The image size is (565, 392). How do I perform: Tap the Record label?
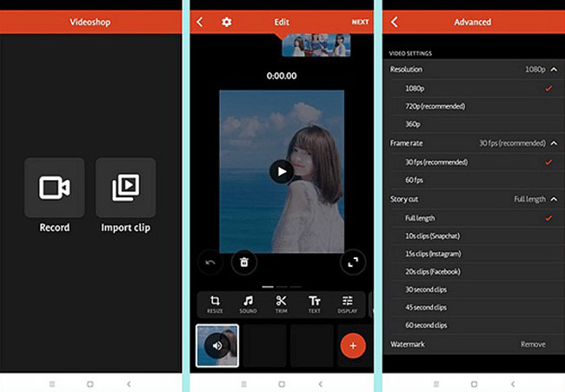[x=55, y=228]
